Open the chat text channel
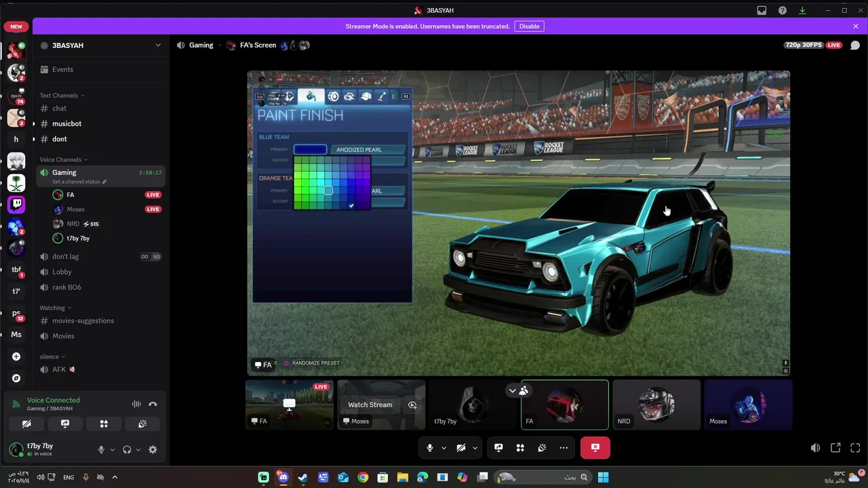Image resolution: width=868 pixels, height=488 pixels. coord(100,108)
